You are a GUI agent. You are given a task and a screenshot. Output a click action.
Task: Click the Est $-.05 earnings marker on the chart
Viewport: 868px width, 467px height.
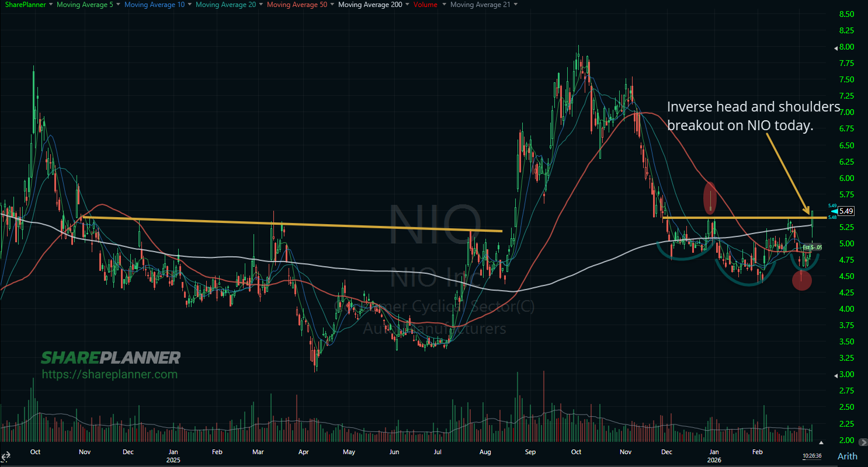[813, 247]
